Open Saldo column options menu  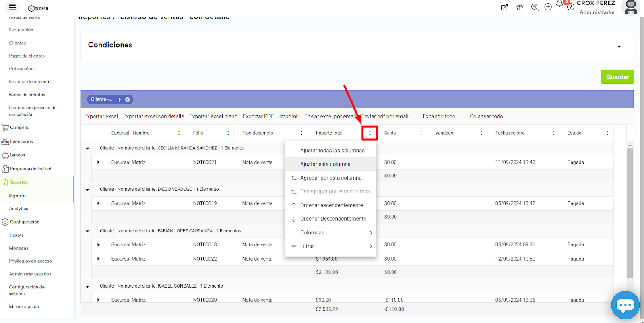point(421,133)
